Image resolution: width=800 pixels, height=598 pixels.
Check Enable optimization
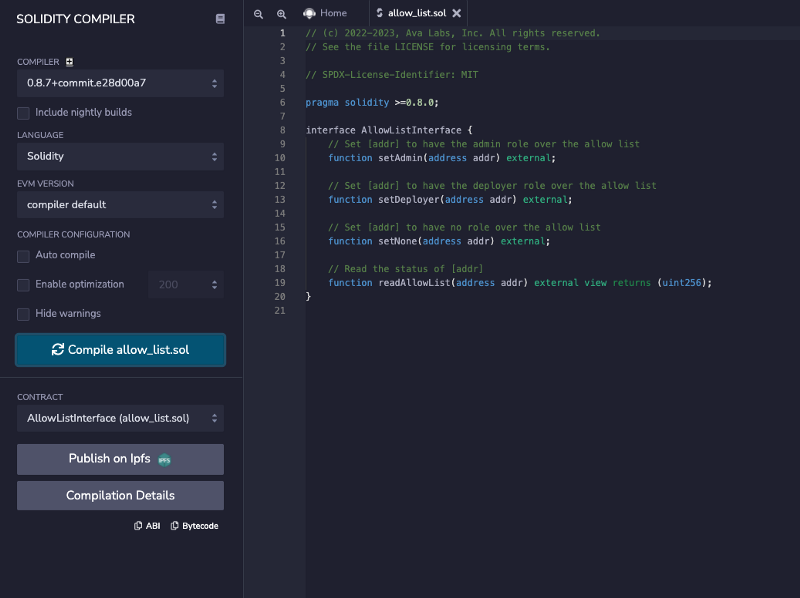23,285
